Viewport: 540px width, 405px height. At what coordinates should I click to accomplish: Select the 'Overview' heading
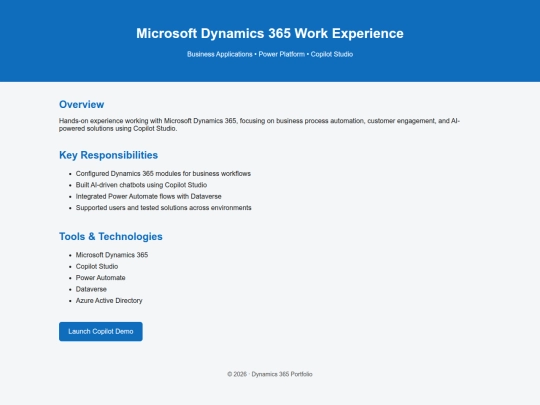point(82,104)
